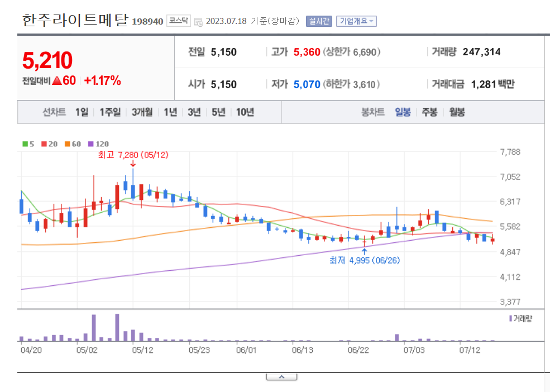Click the 전일 value 5,150
The height and width of the screenshot is (392, 550).
pos(224,52)
